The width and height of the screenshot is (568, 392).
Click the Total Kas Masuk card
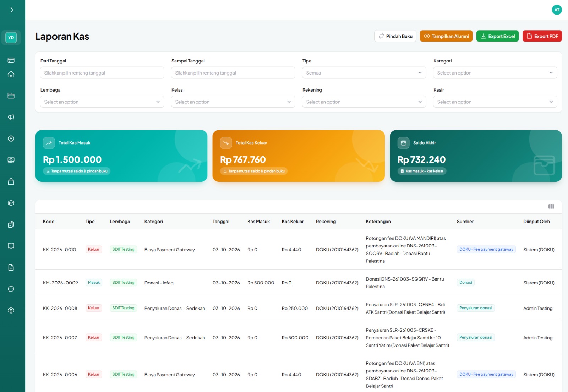121,156
